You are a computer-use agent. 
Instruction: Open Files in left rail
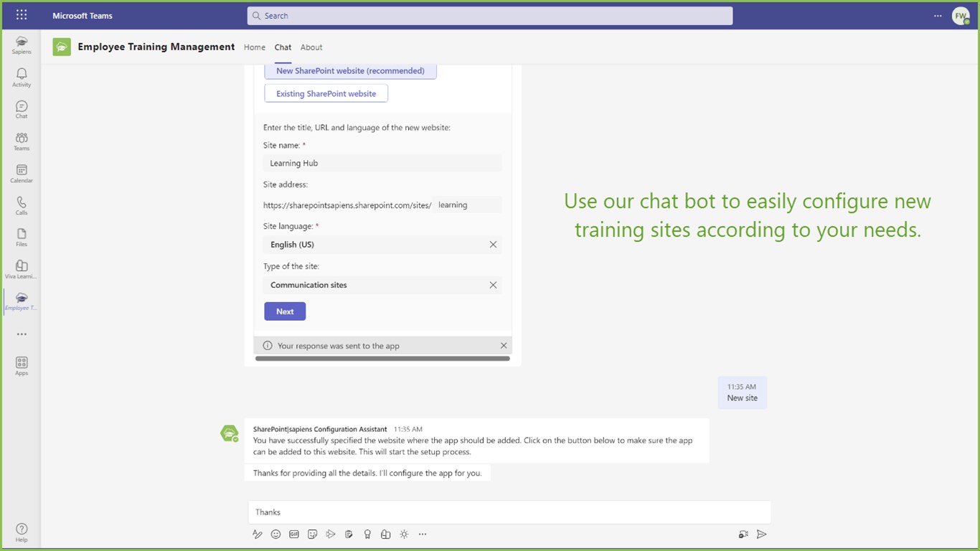(22, 237)
